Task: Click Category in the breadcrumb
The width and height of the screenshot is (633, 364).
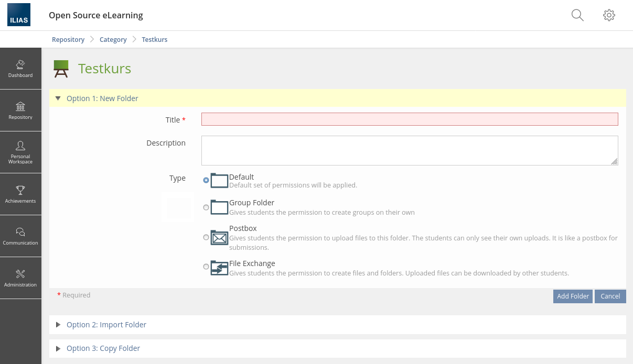Action: 113,40
